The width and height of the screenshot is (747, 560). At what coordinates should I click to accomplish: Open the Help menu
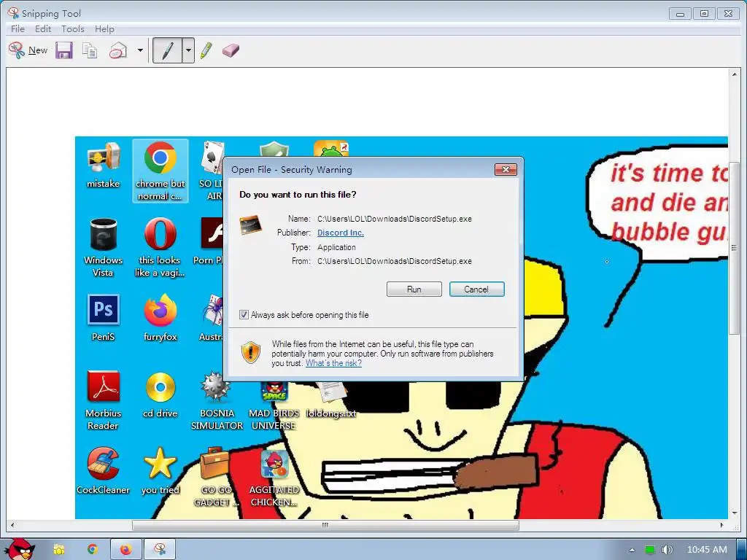(x=104, y=28)
